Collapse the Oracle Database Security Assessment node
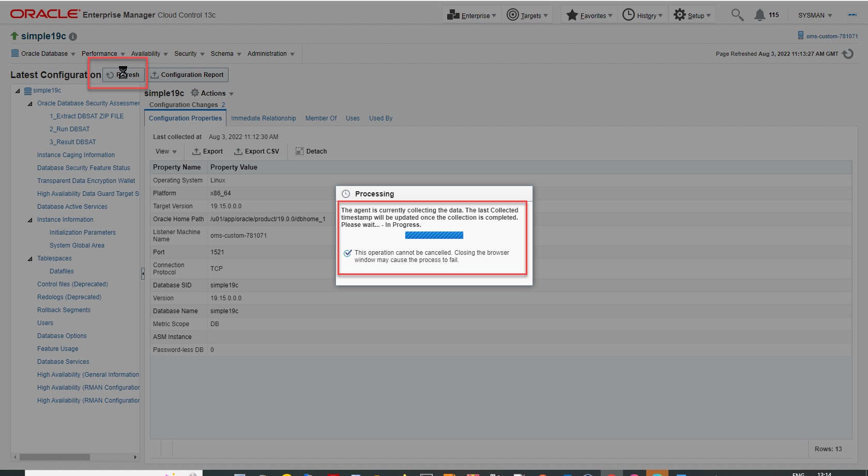Viewport: 868px width, 476px height. (x=30, y=104)
